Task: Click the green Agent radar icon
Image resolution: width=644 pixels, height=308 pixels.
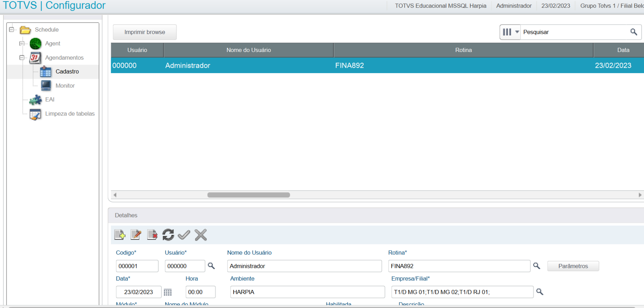Action: [x=35, y=44]
